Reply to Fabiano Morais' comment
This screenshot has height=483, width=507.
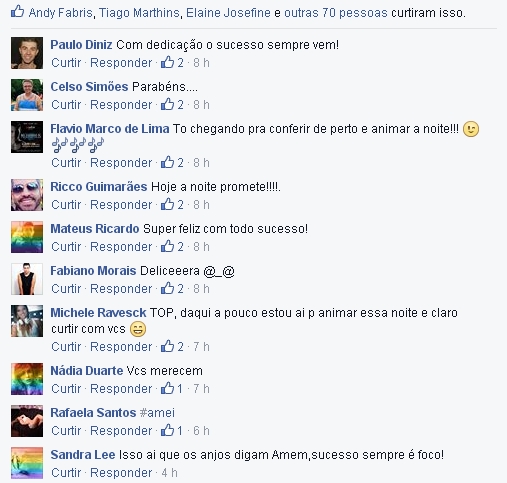pyautogui.click(x=121, y=289)
